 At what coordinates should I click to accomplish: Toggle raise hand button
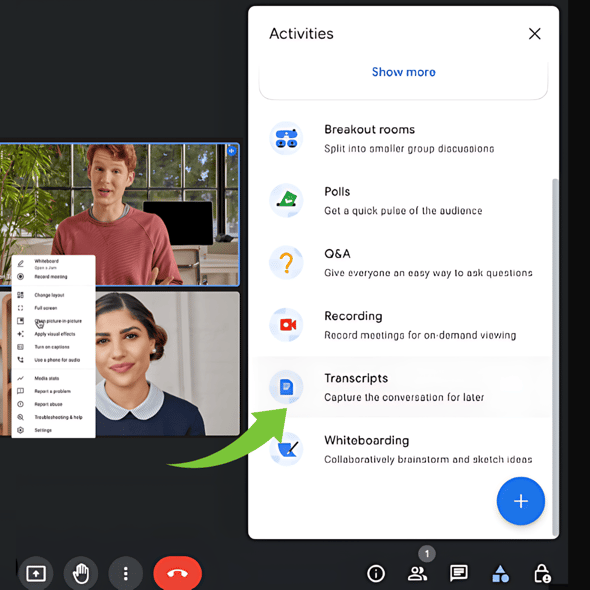coord(81,573)
